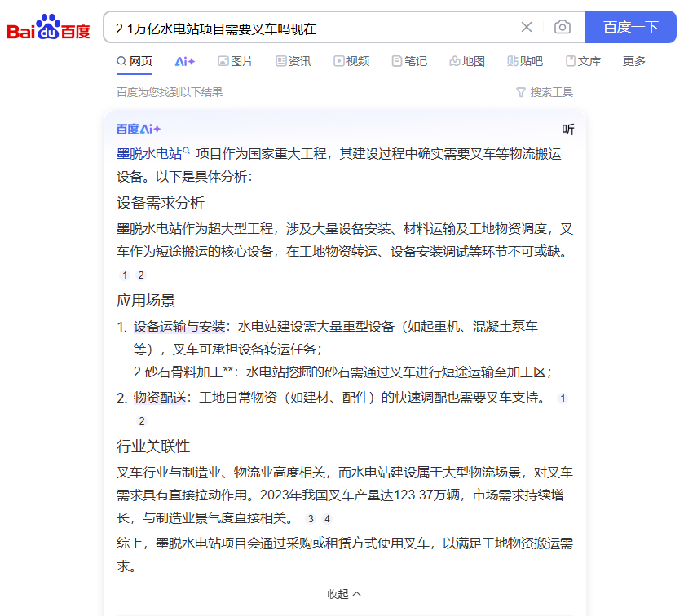
Task: Open the 更多 menu
Action: (633, 61)
